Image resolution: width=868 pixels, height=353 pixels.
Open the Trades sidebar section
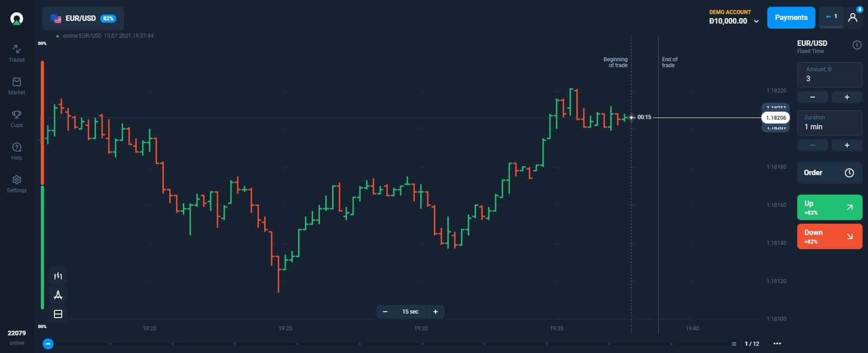coord(17,53)
